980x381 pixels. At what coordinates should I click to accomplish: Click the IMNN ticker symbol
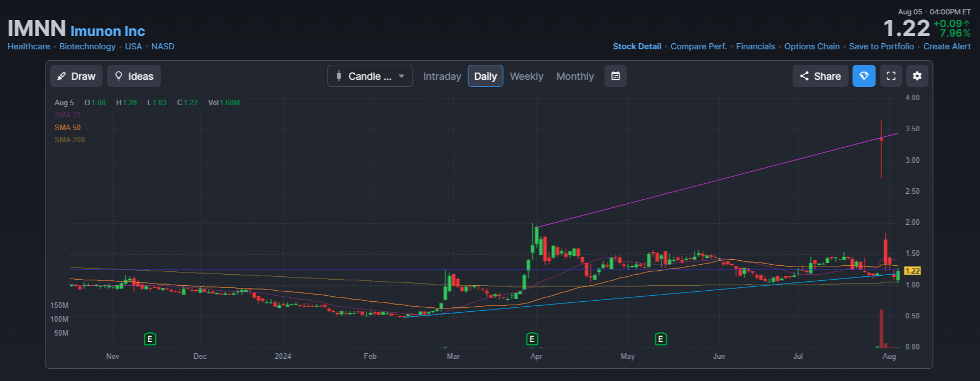click(37, 28)
